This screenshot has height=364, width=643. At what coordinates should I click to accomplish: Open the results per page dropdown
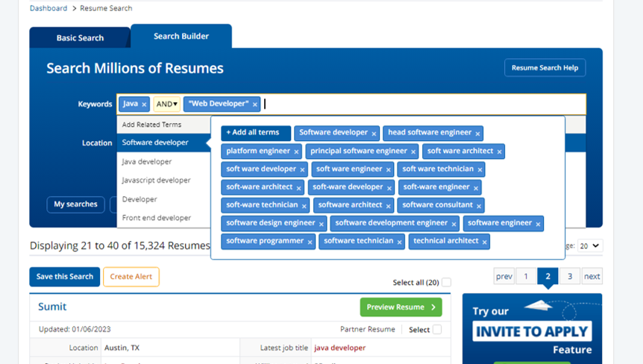(x=590, y=245)
